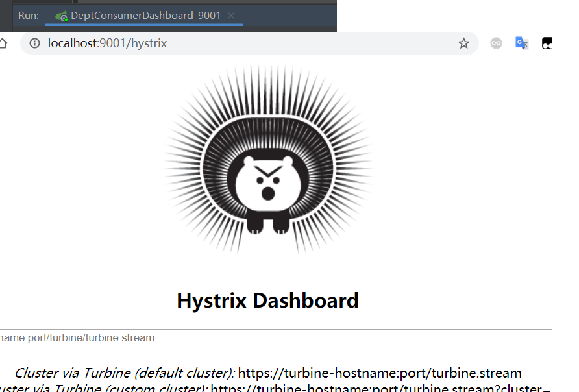View site information icon in address bar
Screen dimensions: 579x392
pyautogui.click(x=34, y=43)
